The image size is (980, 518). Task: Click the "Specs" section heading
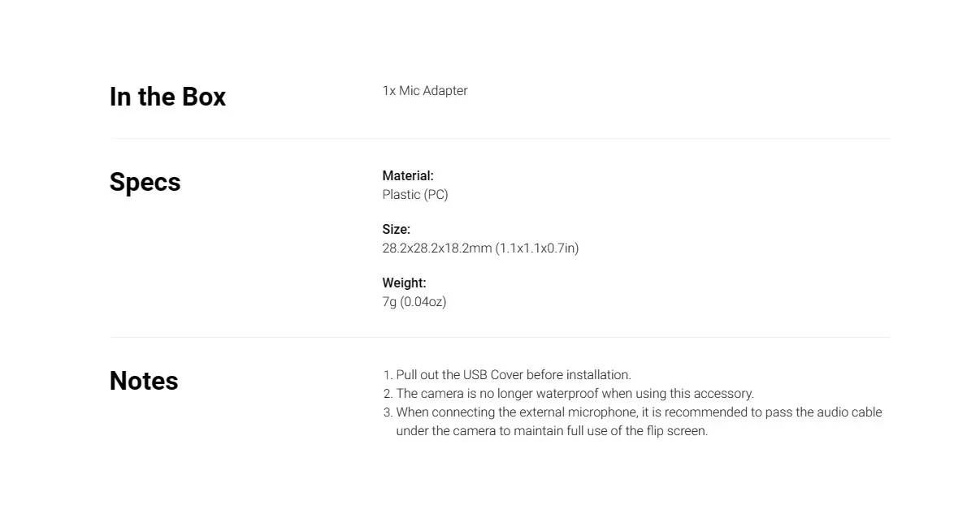145,182
